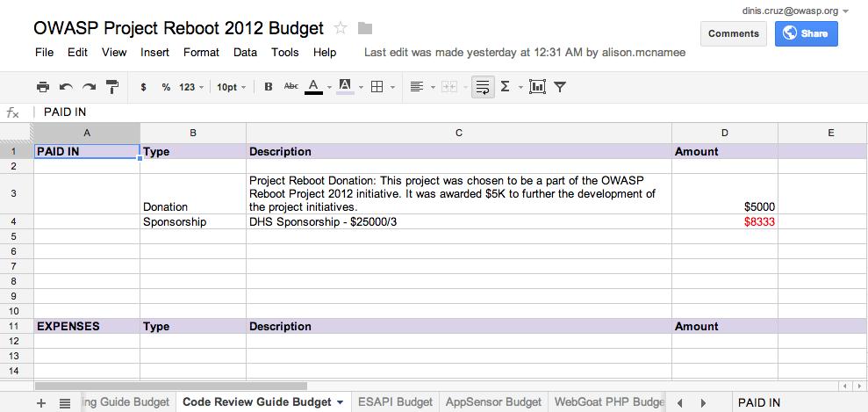The width and height of the screenshot is (868, 412).
Task: Open the Format menu
Action: 202,53
